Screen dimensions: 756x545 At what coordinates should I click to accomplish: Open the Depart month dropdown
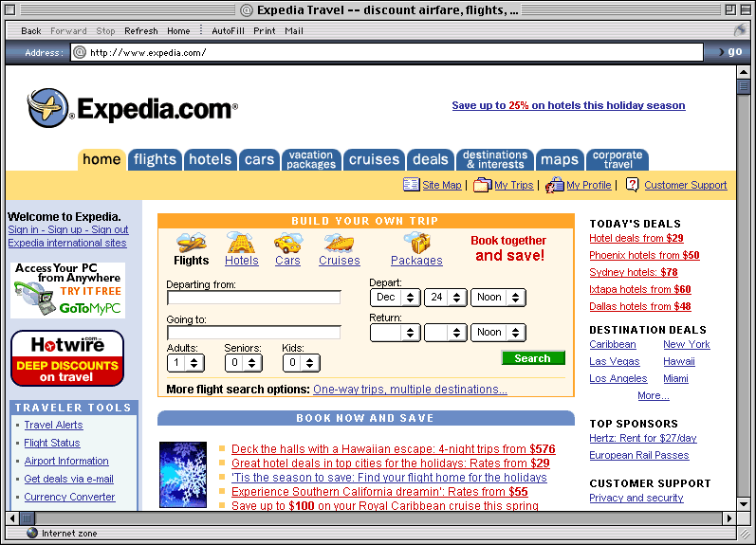pyautogui.click(x=395, y=298)
